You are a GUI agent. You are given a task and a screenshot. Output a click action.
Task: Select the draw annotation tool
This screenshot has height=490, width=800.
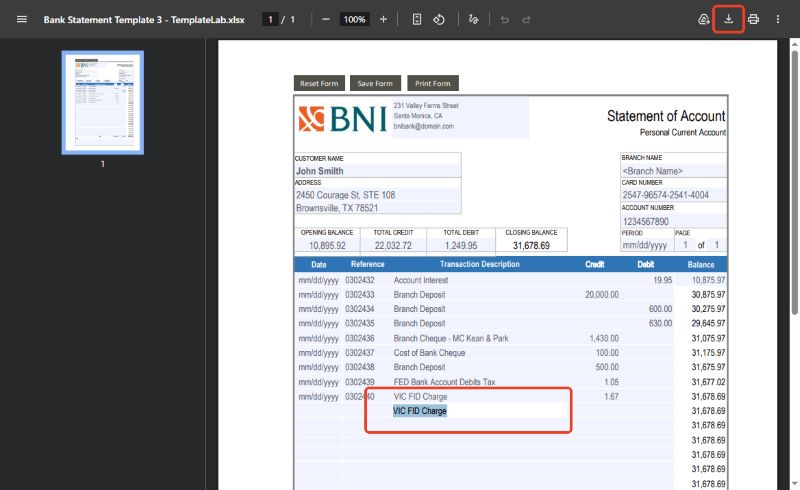click(x=473, y=19)
